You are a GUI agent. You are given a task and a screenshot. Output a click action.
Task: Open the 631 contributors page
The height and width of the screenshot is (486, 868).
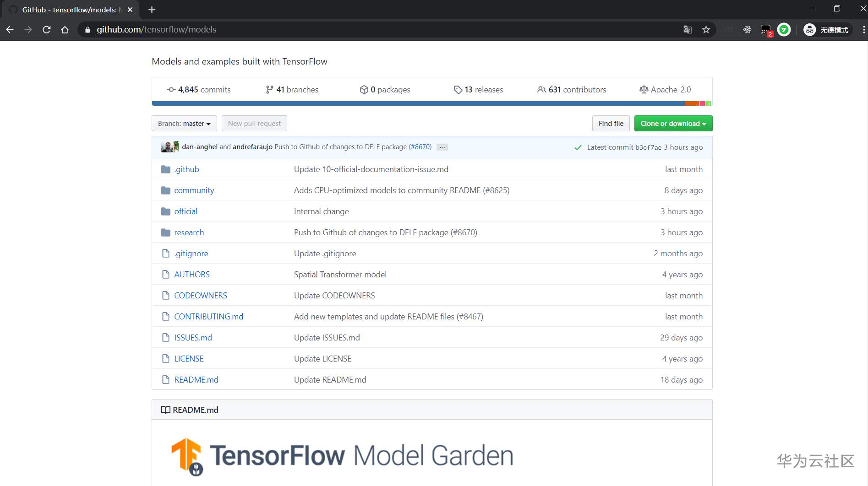coord(572,90)
